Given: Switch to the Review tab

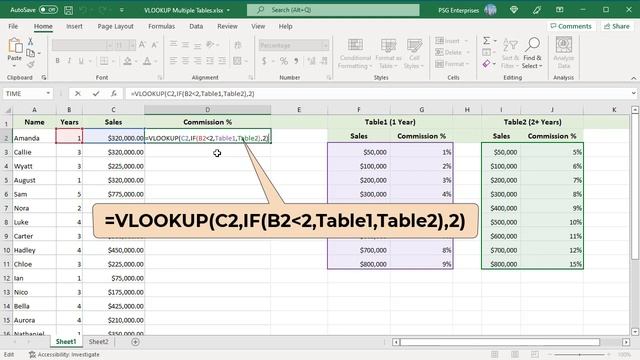Looking at the screenshot, I should click(x=227, y=26).
